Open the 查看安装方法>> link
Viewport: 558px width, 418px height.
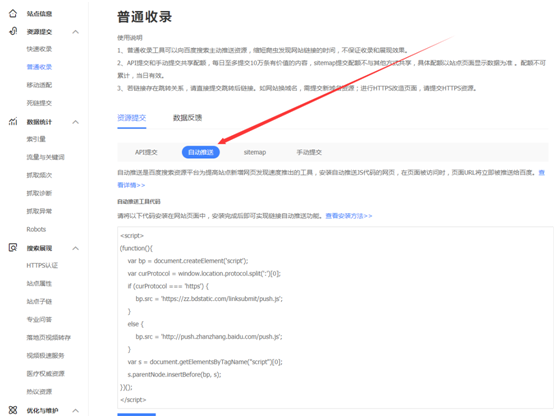click(x=349, y=216)
